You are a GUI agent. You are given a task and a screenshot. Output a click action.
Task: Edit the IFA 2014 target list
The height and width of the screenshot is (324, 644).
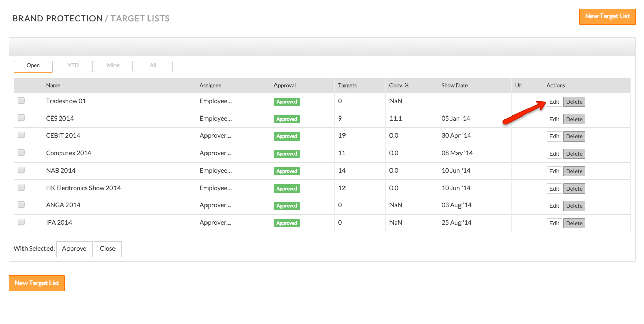coord(554,223)
